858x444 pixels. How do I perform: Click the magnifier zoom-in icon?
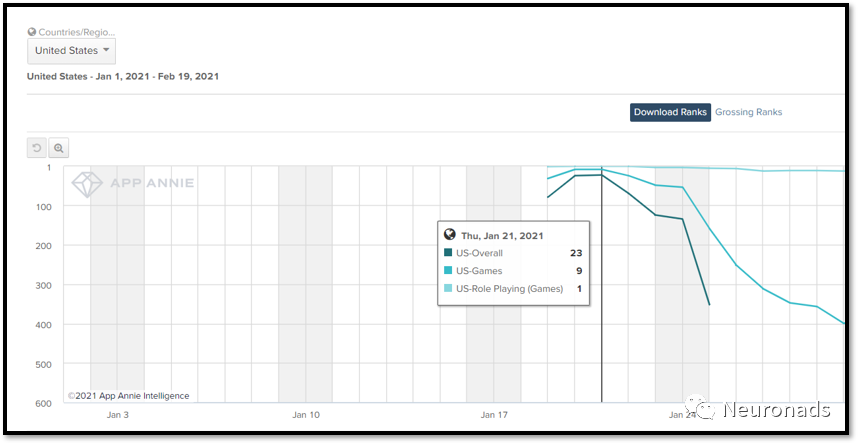pos(59,148)
